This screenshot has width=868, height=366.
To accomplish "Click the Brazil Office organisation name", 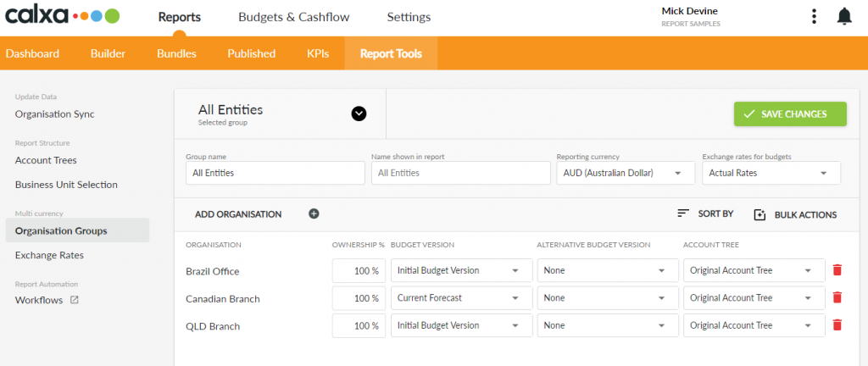I will point(213,271).
